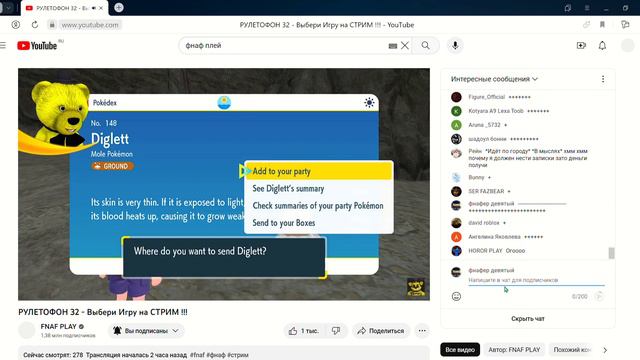Expand the Интересные сообщения chat filter
The height and width of the screenshot is (360, 640).
[x=494, y=79]
